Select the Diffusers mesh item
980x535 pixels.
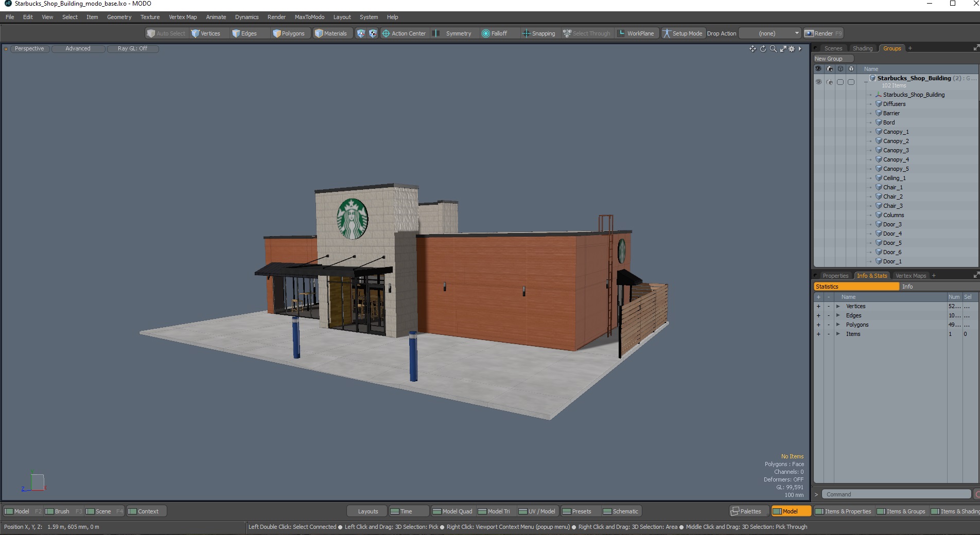click(x=894, y=104)
